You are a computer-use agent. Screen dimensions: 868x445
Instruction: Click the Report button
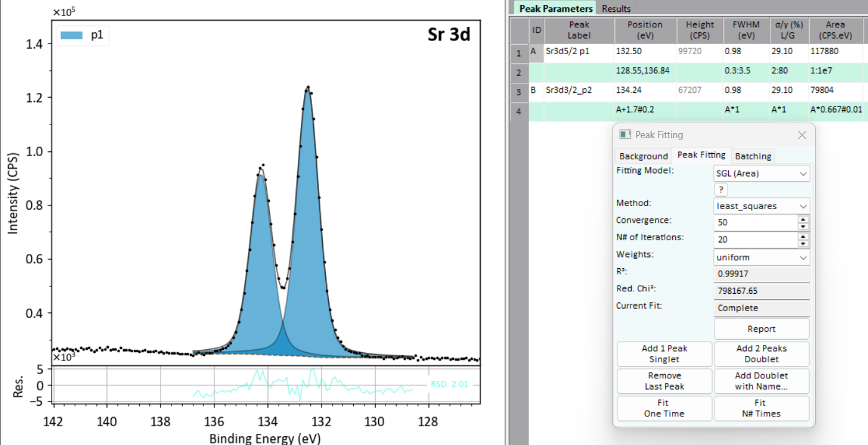(x=762, y=329)
